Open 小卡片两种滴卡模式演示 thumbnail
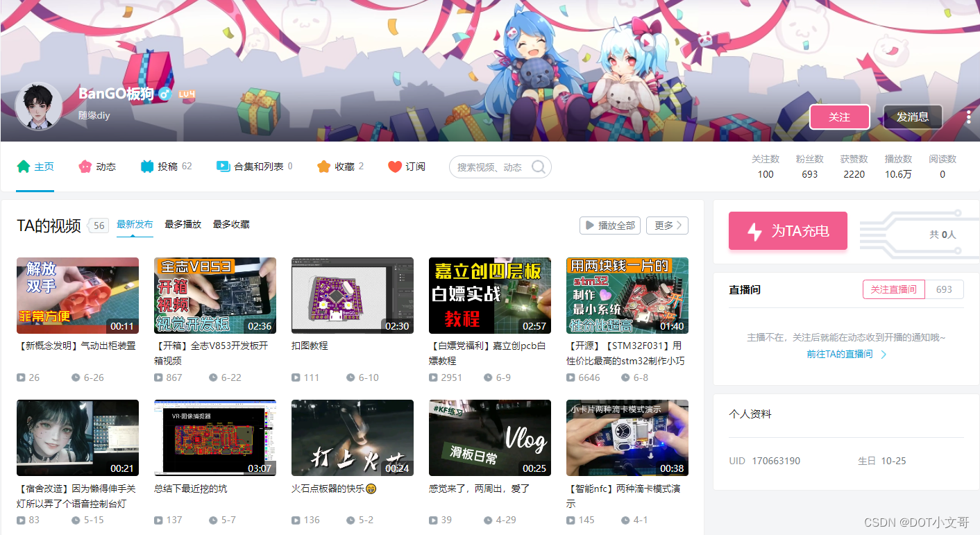The height and width of the screenshot is (535, 980). pos(627,438)
